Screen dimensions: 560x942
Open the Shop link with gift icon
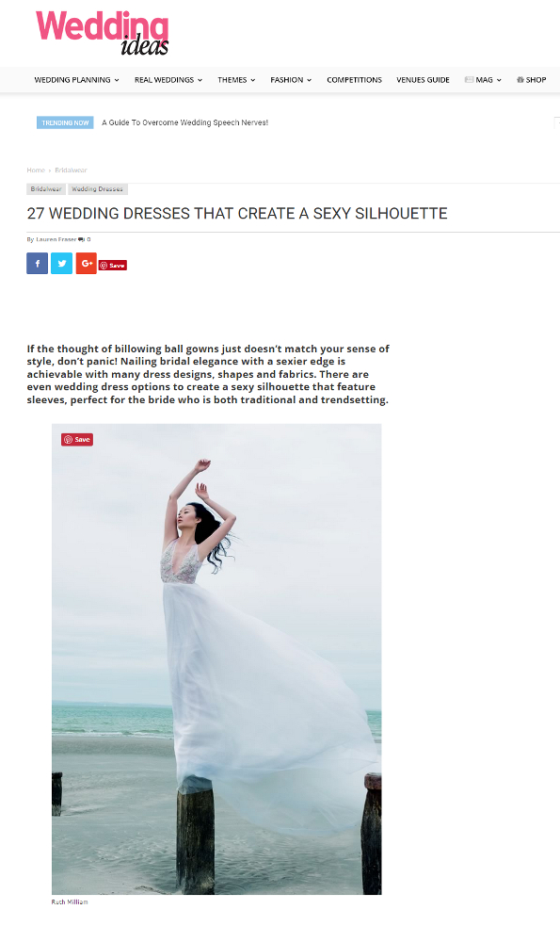tap(531, 80)
